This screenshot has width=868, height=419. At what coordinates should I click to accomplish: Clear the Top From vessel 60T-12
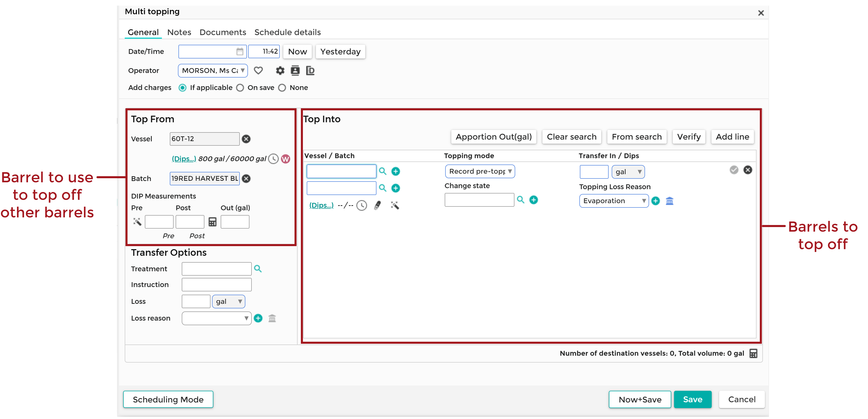[x=246, y=139]
